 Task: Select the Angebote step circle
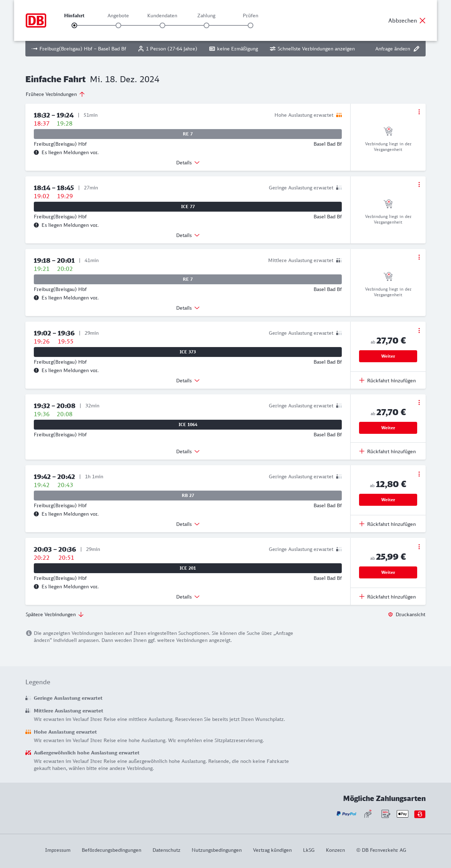[x=118, y=25]
